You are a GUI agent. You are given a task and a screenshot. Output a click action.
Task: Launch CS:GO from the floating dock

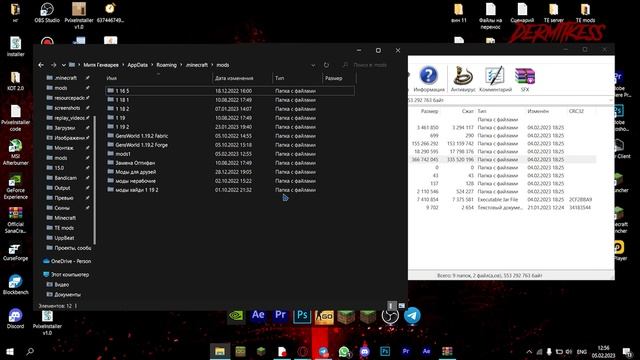[324, 316]
